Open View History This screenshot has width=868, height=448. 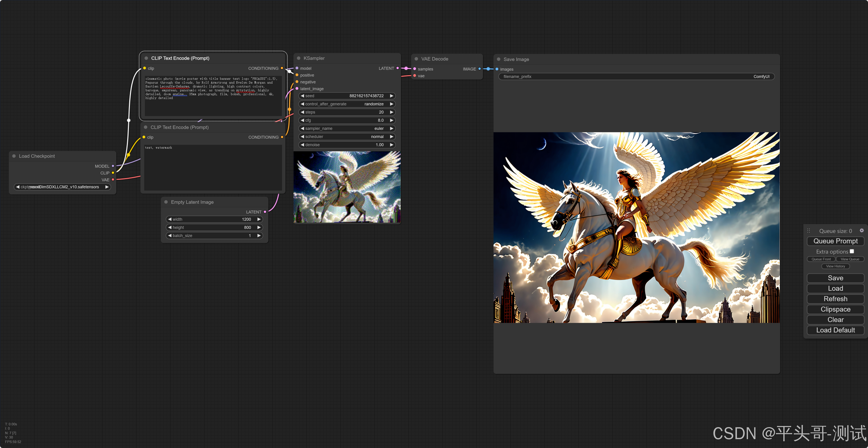click(835, 266)
